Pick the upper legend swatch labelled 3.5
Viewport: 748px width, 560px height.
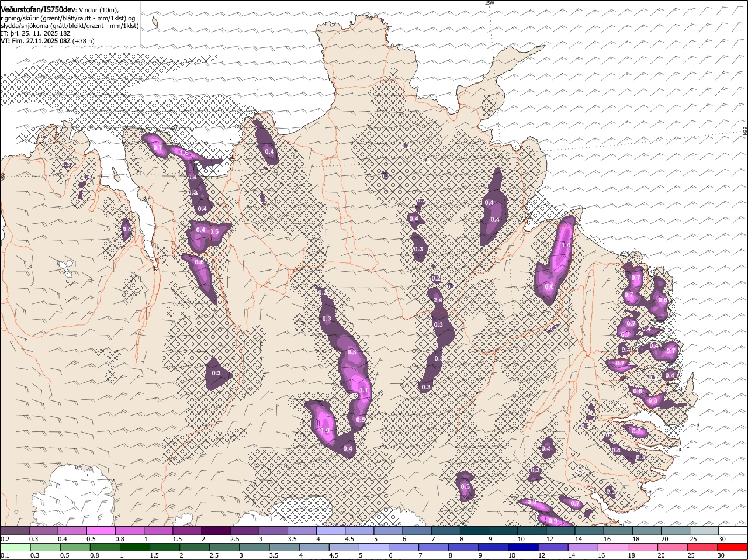coord(302,531)
